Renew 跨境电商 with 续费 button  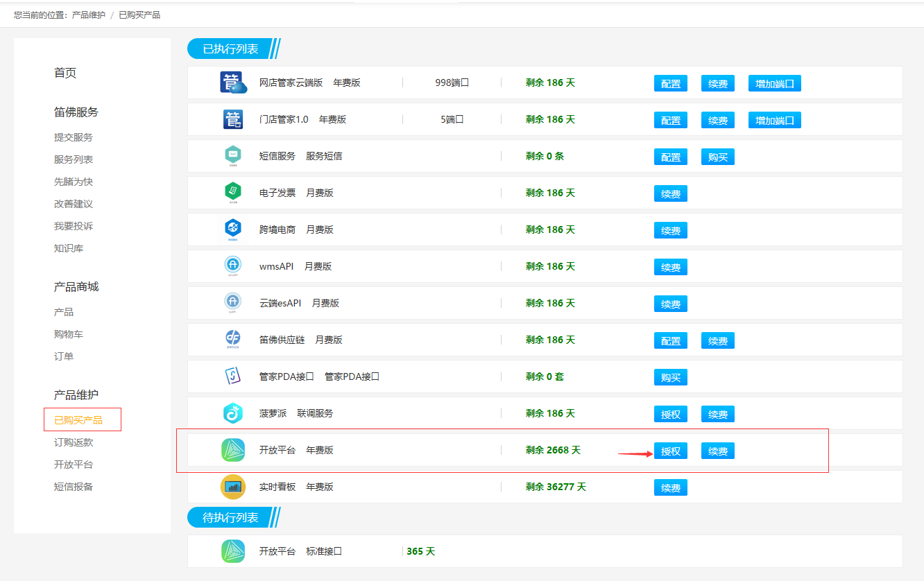[x=671, y=230]
